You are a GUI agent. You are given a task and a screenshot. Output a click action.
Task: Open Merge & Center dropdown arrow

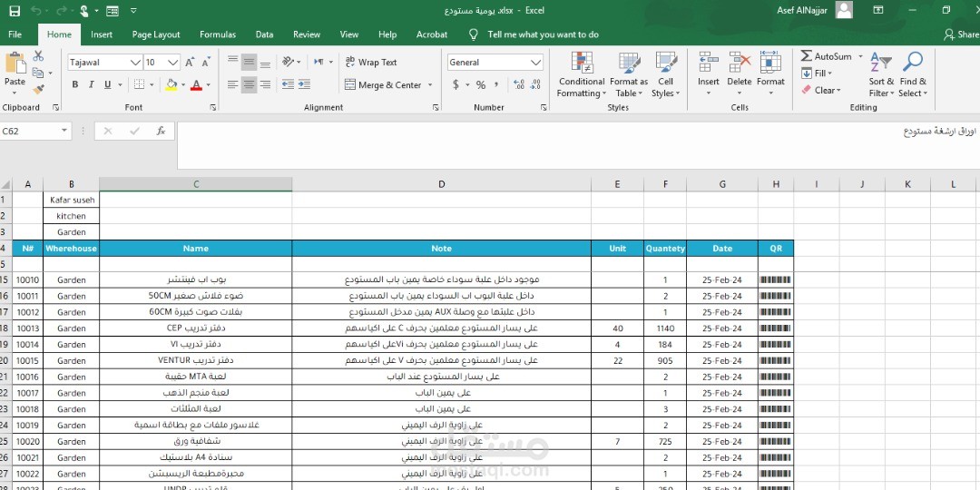pos(430,85)
